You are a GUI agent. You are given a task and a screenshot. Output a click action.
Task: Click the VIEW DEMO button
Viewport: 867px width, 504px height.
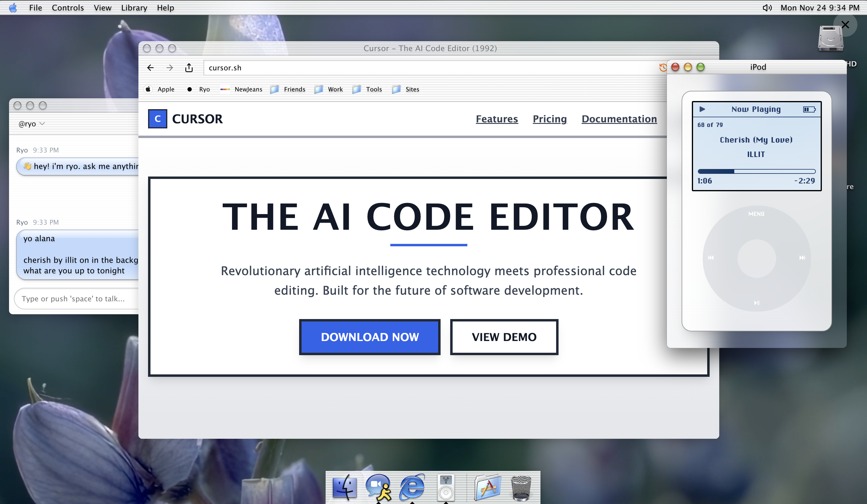click(x=504, y=337)
